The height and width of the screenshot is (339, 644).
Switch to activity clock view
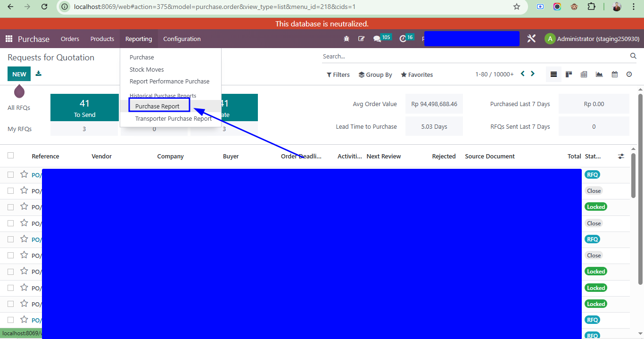(x=629, y=74)
